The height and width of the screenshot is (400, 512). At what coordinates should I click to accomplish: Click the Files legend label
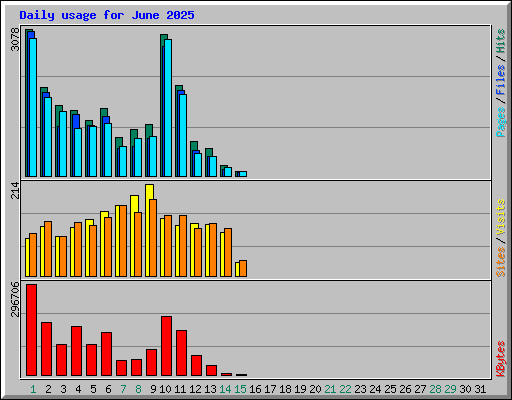[x=500, y=80]
